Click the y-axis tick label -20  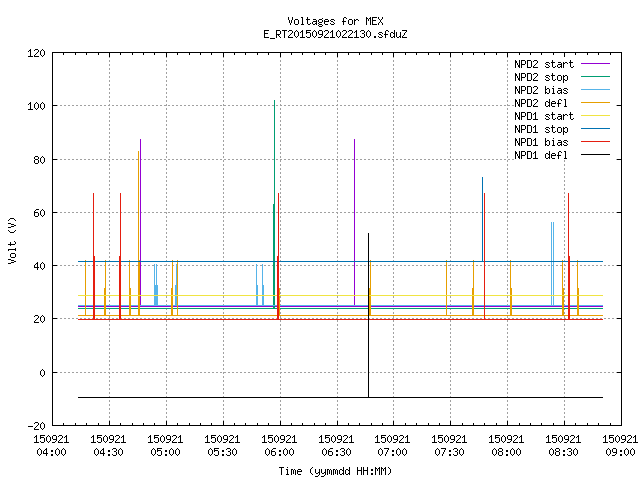(36, 426)
